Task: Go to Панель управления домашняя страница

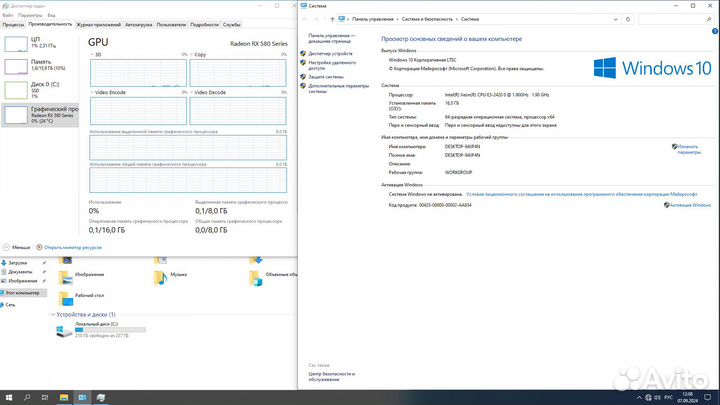Action: tap(332, 38)
